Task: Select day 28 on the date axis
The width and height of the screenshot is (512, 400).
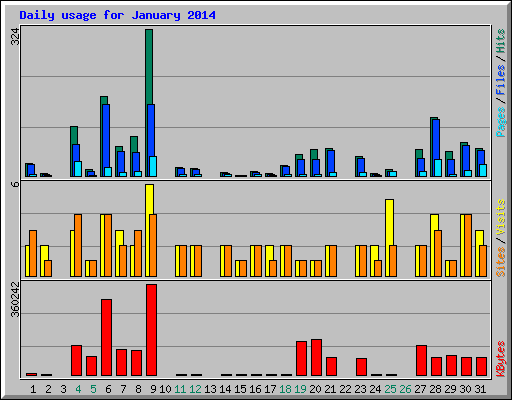Action: click(435, 389)
